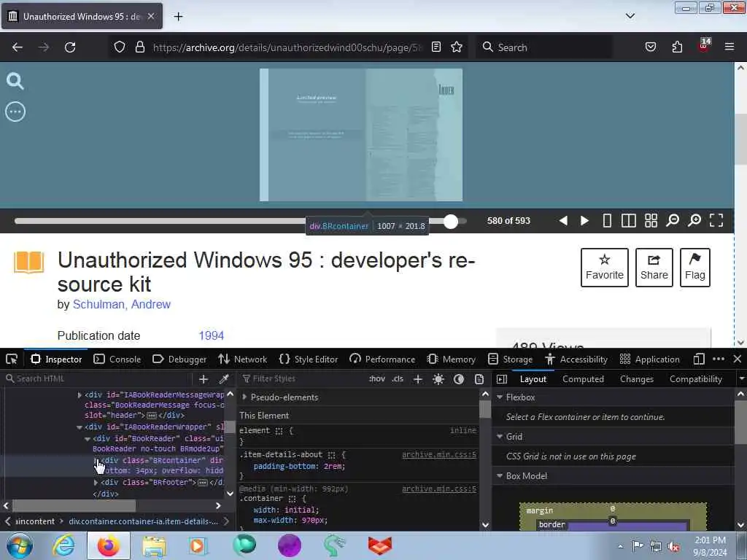Open a new browser tab
The image size is (747, 560).
[178, 17]
